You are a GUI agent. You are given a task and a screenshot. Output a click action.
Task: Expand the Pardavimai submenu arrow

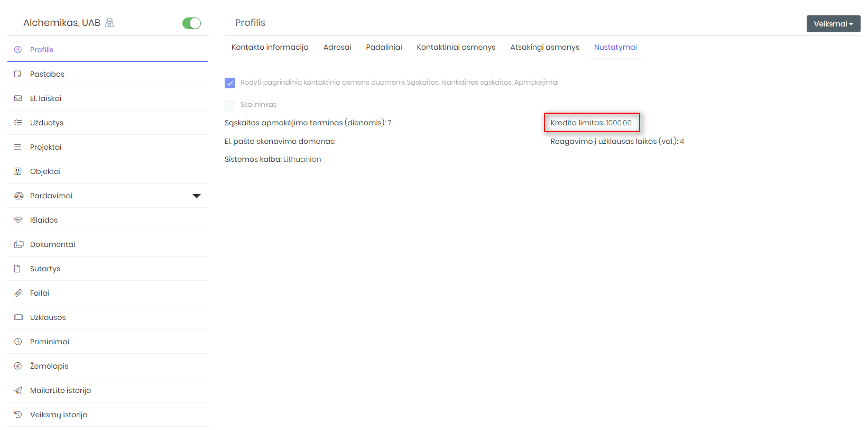tap(197, 196)
